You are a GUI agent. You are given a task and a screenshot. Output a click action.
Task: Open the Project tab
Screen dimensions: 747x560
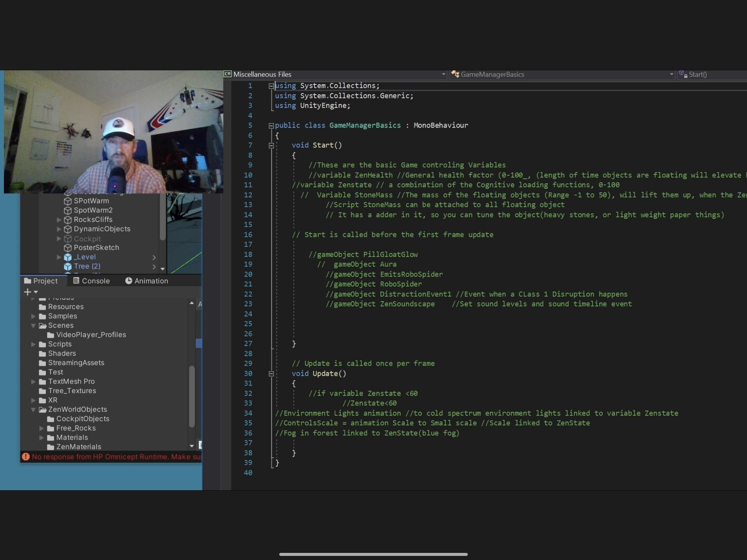click(x=41, y=281)
